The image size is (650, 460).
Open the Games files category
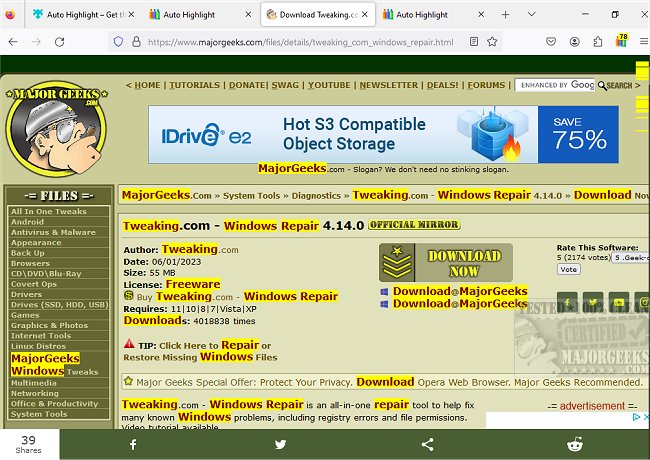tap(25, 315)
